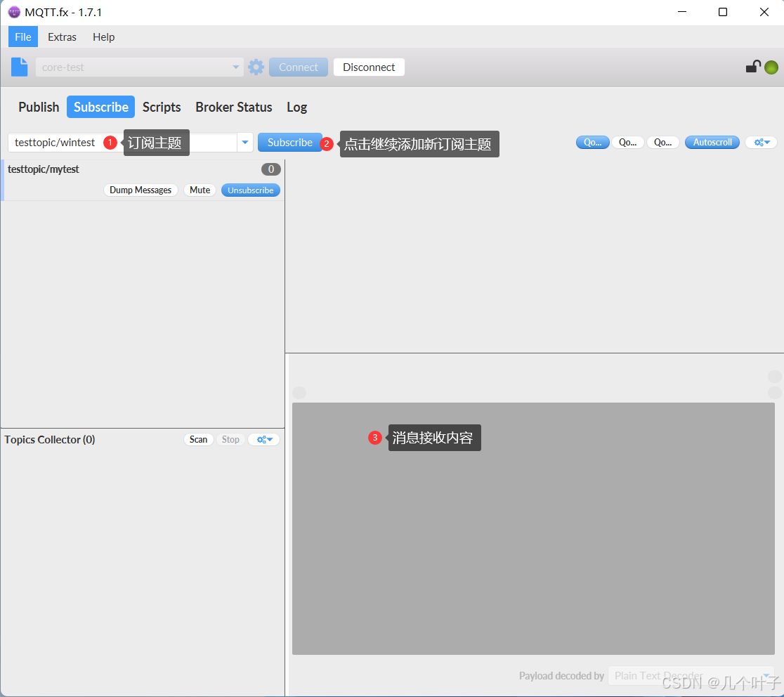Image resolution: width=784 pixels, height=697 pixels.
Task: Open the Broker Status tab
Action: point(233,107)
